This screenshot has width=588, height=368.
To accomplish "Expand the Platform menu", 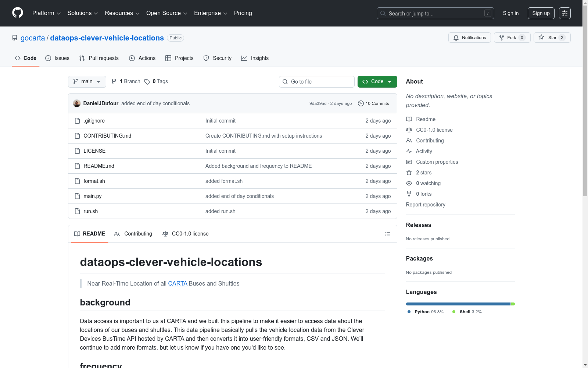I will coord(46,13).
